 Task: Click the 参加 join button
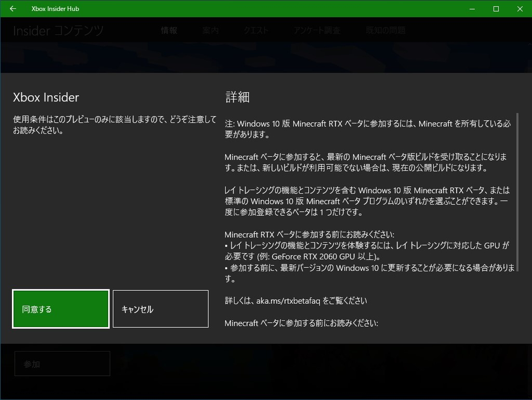(x=62, y=364)
